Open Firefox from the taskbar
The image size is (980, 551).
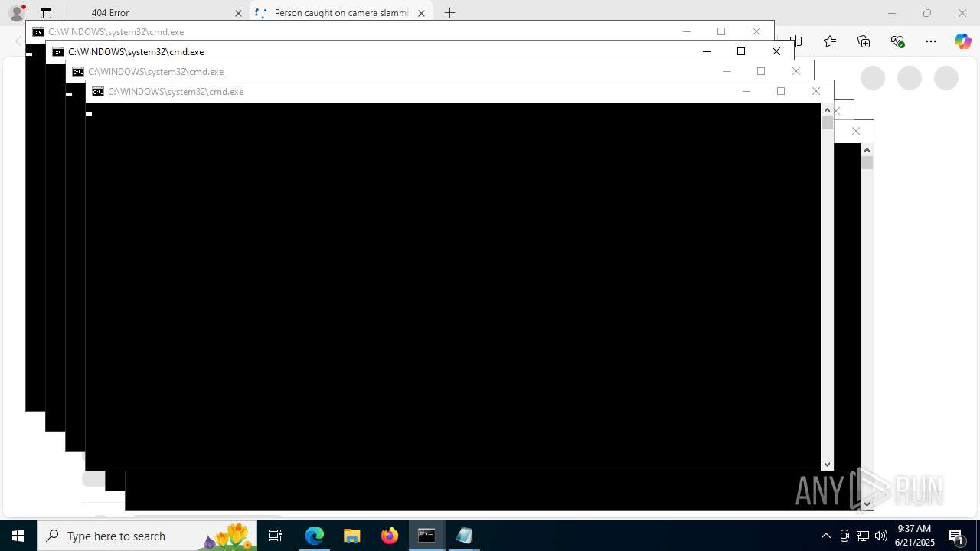pos(390,536)
